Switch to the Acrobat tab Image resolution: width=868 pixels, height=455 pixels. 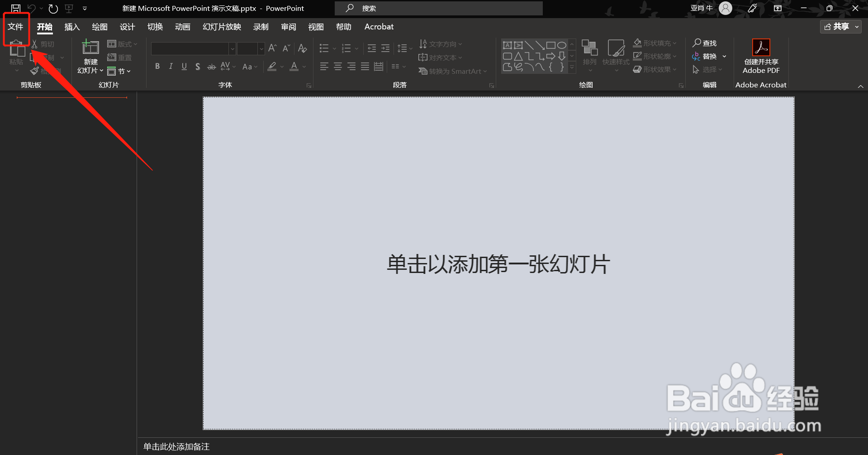[379, 27]
